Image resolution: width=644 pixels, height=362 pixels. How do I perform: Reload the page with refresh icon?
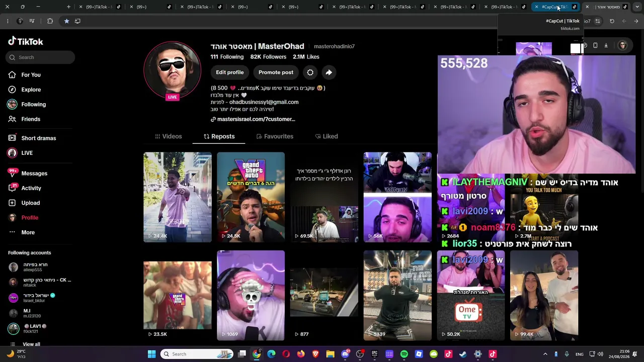[612, 21]
